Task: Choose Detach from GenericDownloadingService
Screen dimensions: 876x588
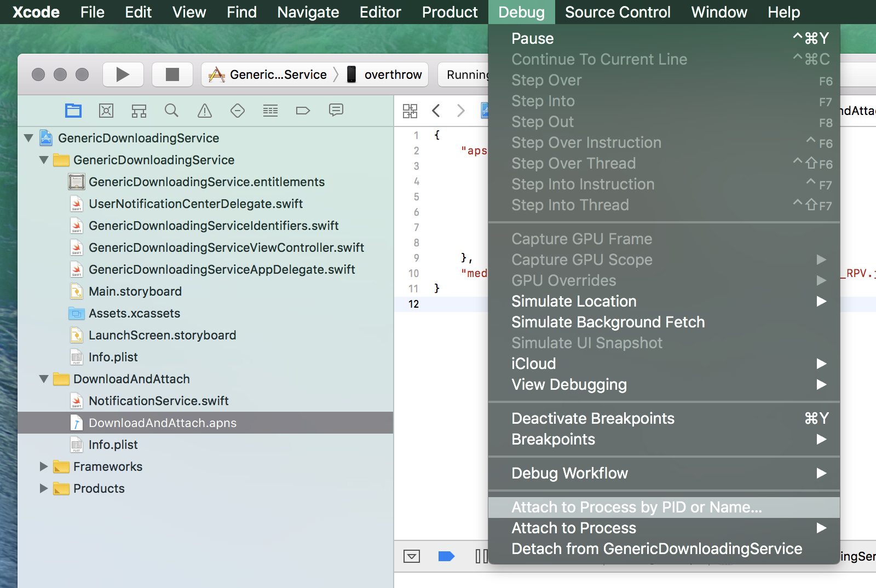Action: 664,549
